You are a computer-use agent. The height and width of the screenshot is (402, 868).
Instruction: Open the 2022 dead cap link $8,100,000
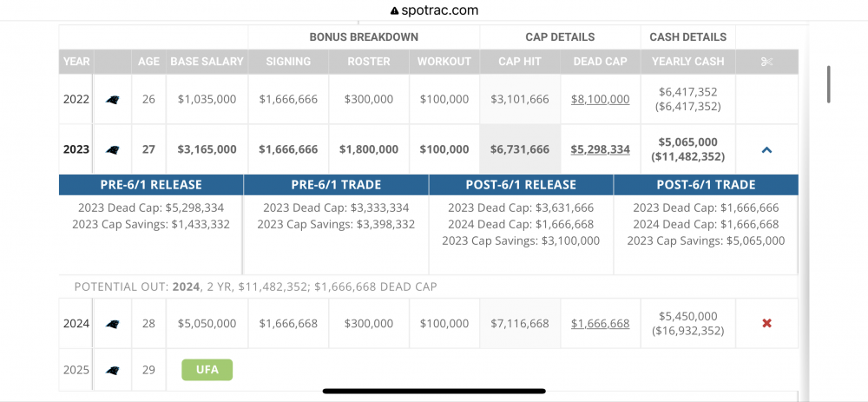(x=600, y=100)
